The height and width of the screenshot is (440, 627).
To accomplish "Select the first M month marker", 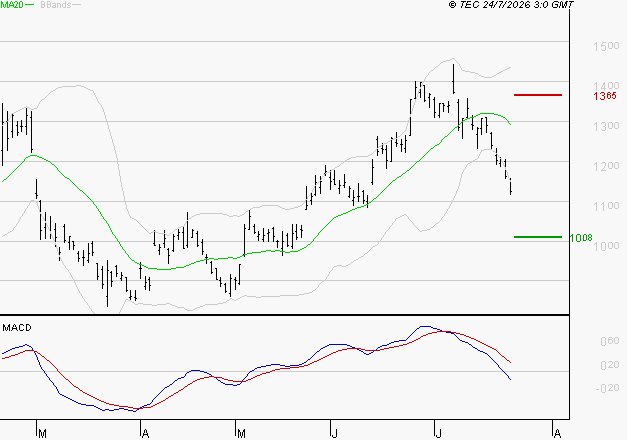I will point(42,434).
